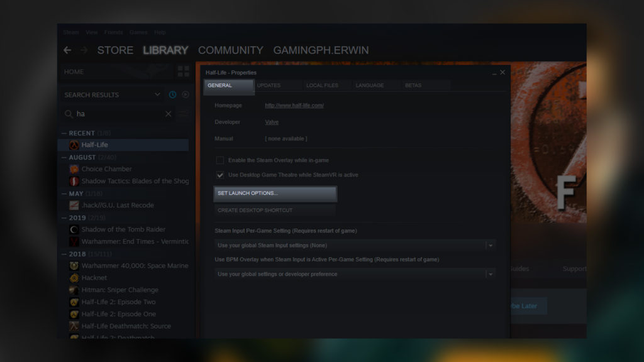Click Half-Life 2: Episode One icon
The width and height of the screenshot is (644, 362).
[74, 314]
